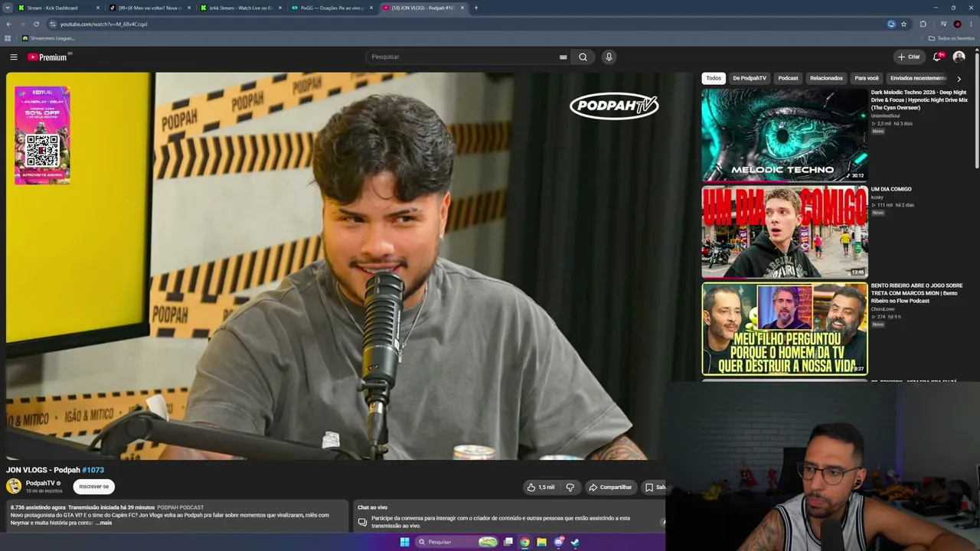Click the Windows taskbar search box
Screen dimensions: 980x551
[x=458, y=543]
